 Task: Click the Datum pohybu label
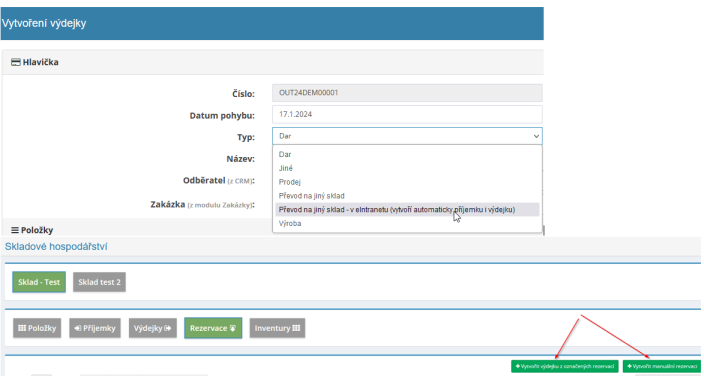pos(222,116)
